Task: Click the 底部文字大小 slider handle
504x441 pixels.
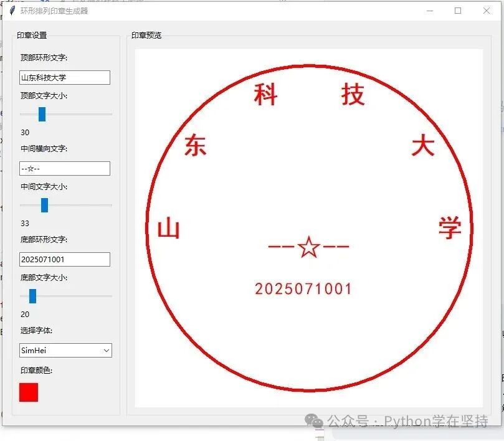Action: pyautogui.click(x=32, y=296)
